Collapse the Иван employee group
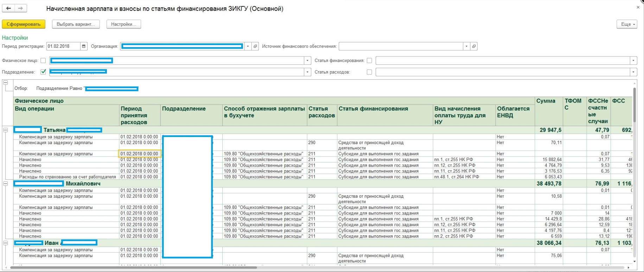 click(6, 243)
